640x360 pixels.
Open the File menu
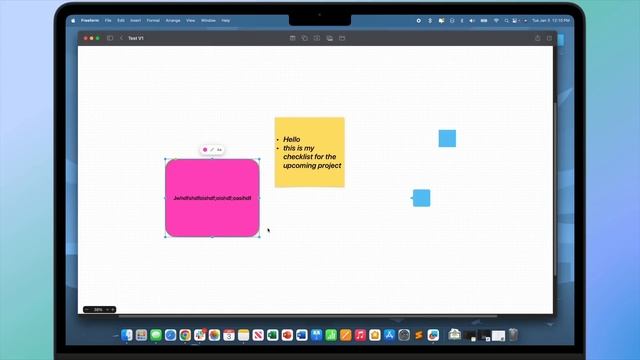point(108,20)
